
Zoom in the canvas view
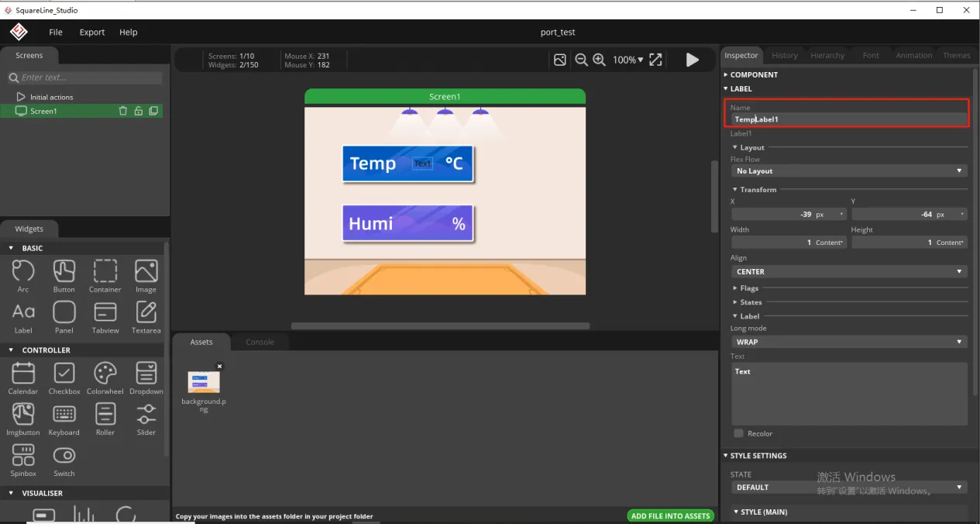(599, 60)
